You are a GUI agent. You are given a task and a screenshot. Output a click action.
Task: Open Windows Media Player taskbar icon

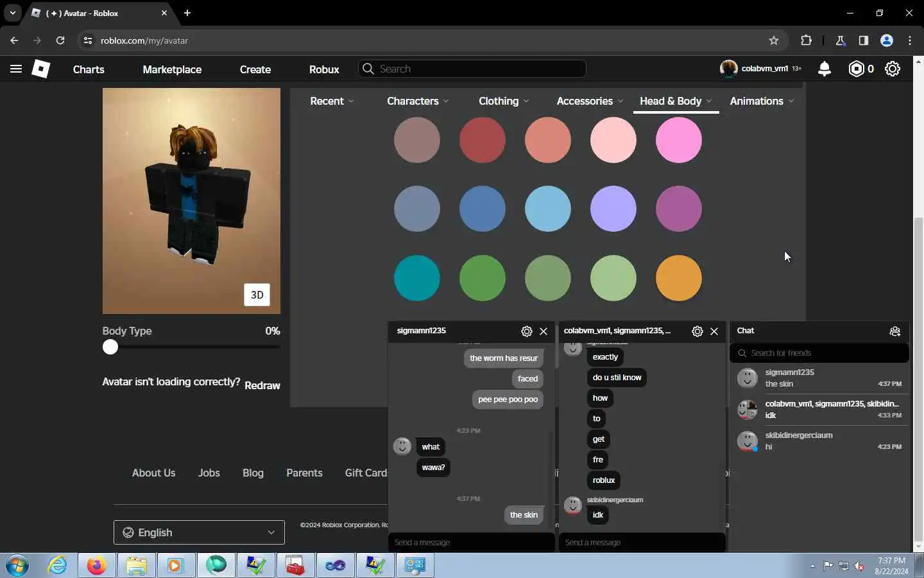(x=176, y=566)
